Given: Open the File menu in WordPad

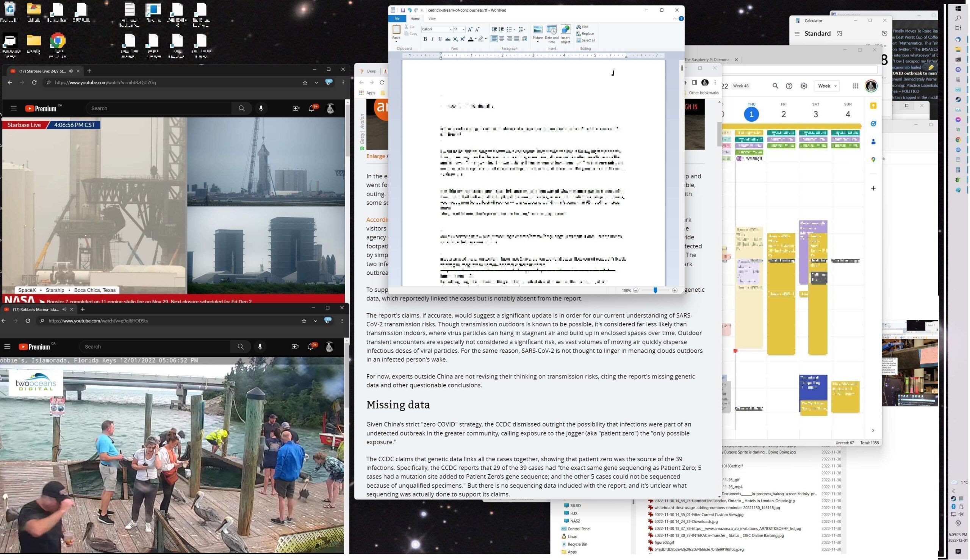Looking at the screenshot, I should pyautogui.click(x=397, y=19).
